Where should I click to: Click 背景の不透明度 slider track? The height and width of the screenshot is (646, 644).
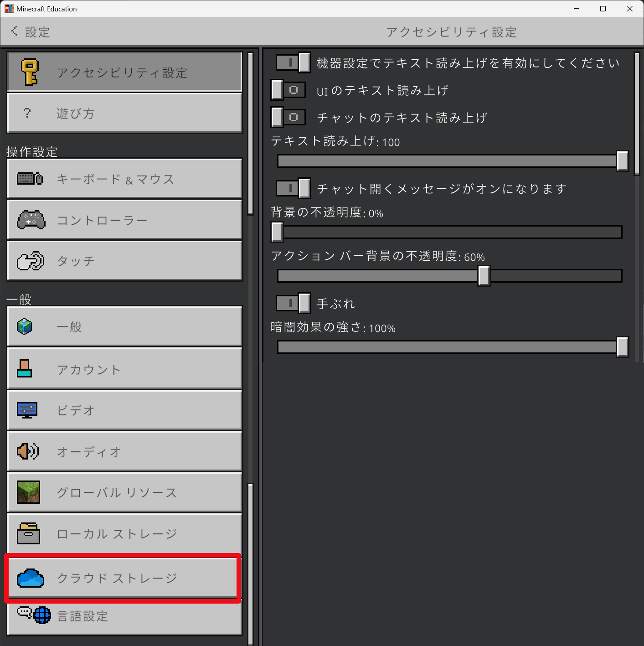pyautogui.click(x=450, y=232)
